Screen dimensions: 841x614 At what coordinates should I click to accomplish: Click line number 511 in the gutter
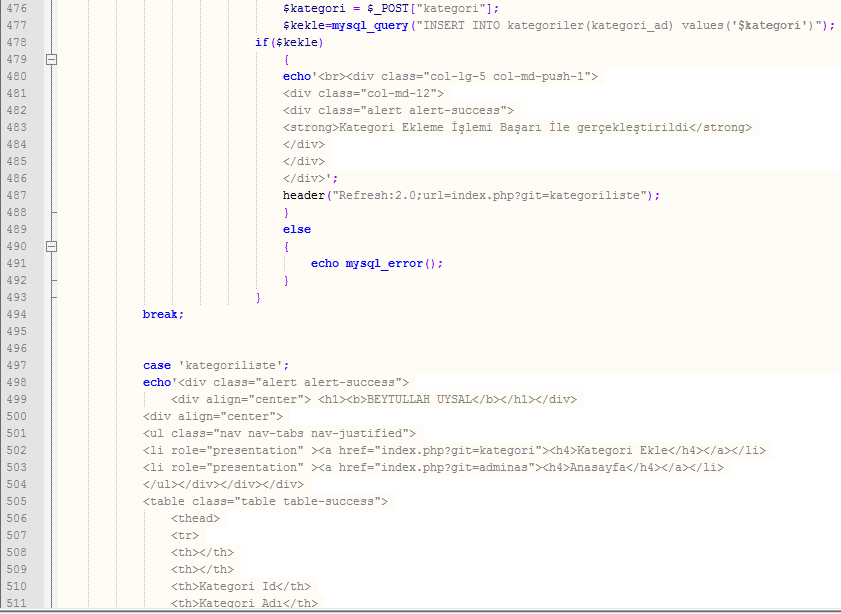(x=17, y=603)
